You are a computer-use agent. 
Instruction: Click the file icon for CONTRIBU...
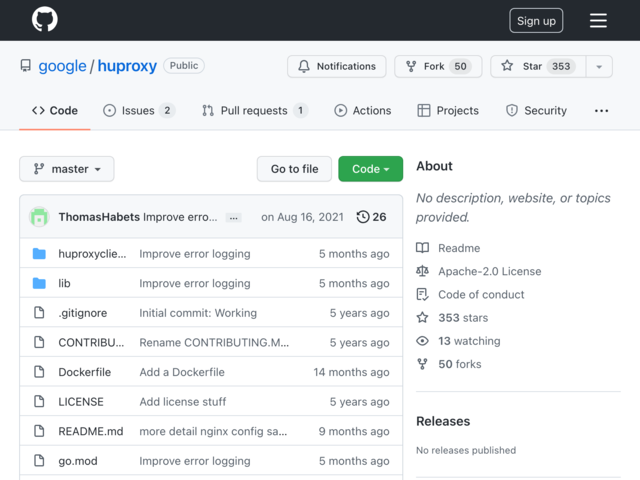(x=39, y=342)
